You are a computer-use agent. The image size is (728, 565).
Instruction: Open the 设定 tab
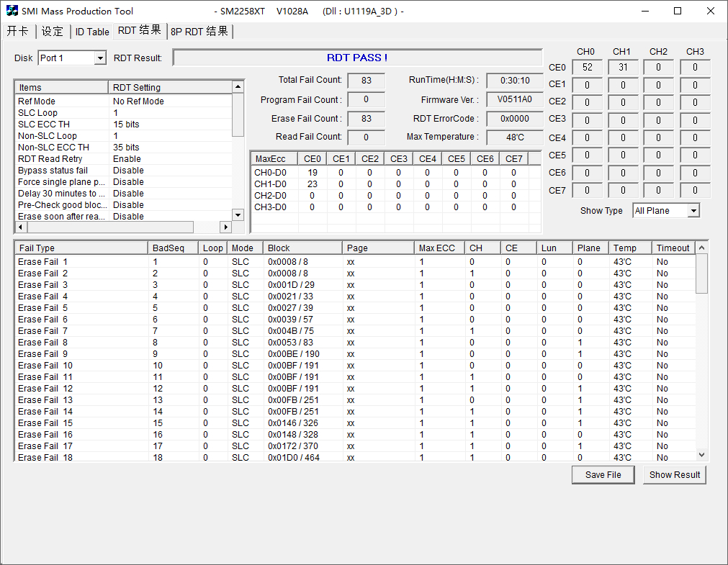[x=53, y=32]
